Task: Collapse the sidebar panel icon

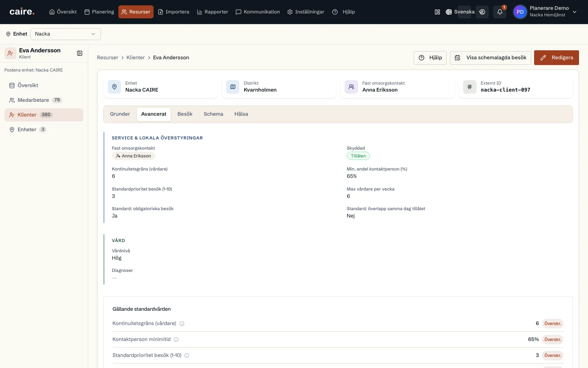Action: point(80,53)
